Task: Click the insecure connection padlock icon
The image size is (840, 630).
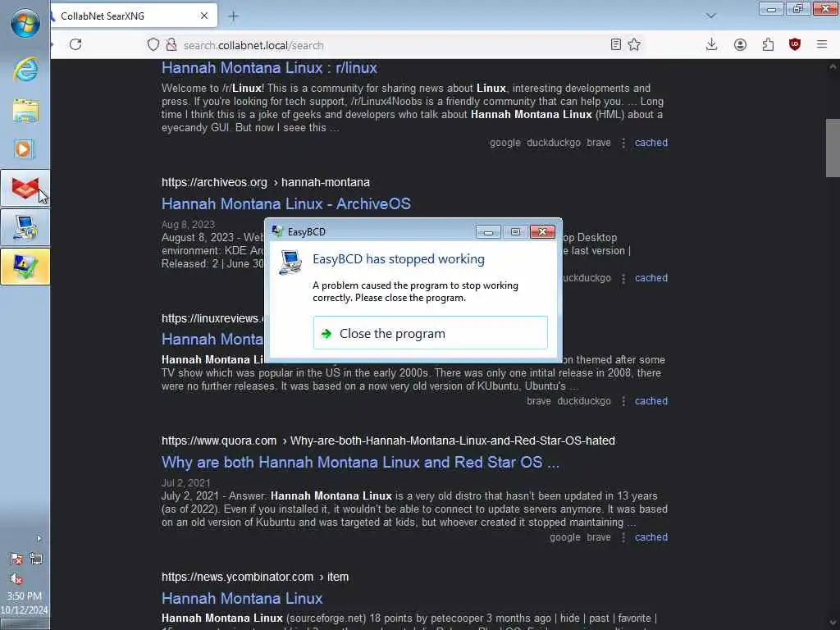Action: 171,45
